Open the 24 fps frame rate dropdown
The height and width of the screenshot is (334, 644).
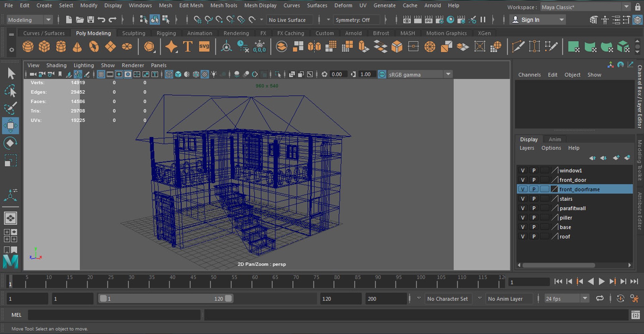(567, 298)
